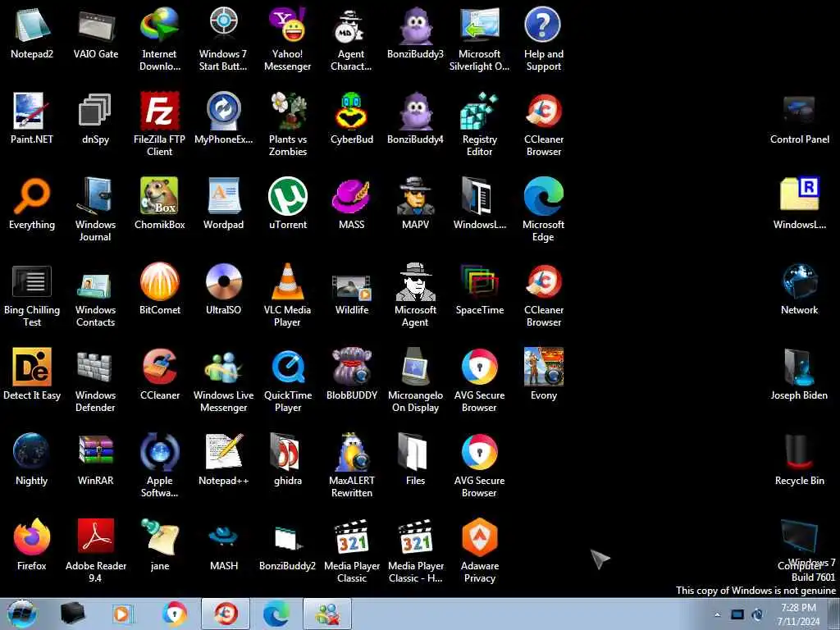Image resolution: width=840 pixels, height=630 pixels.
Task: Open the Recycle Bin
Action: tap(799, 459)
